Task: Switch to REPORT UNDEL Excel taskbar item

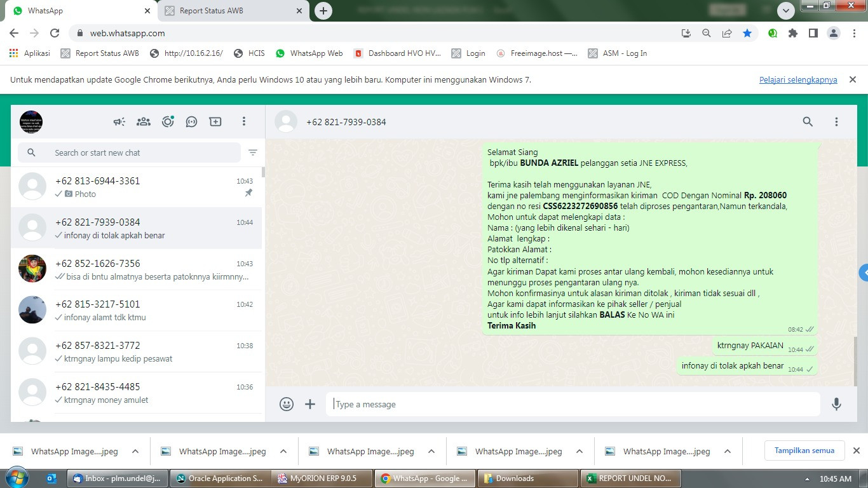Action: click(x=631, y=478)
